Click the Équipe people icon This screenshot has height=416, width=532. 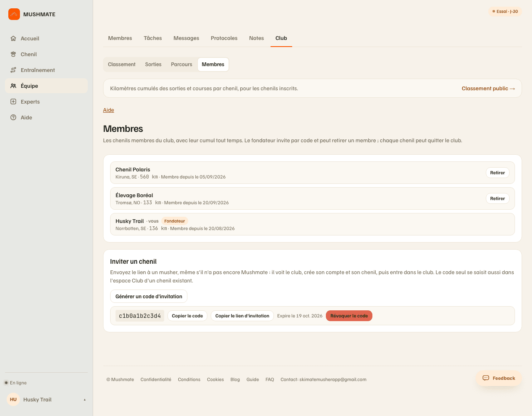pos(13,86)
